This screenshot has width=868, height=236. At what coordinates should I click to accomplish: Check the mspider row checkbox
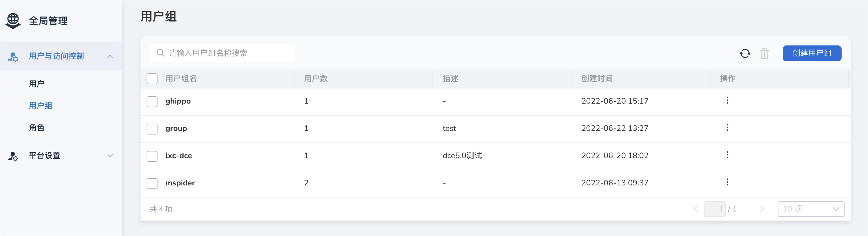click(152, 183)
